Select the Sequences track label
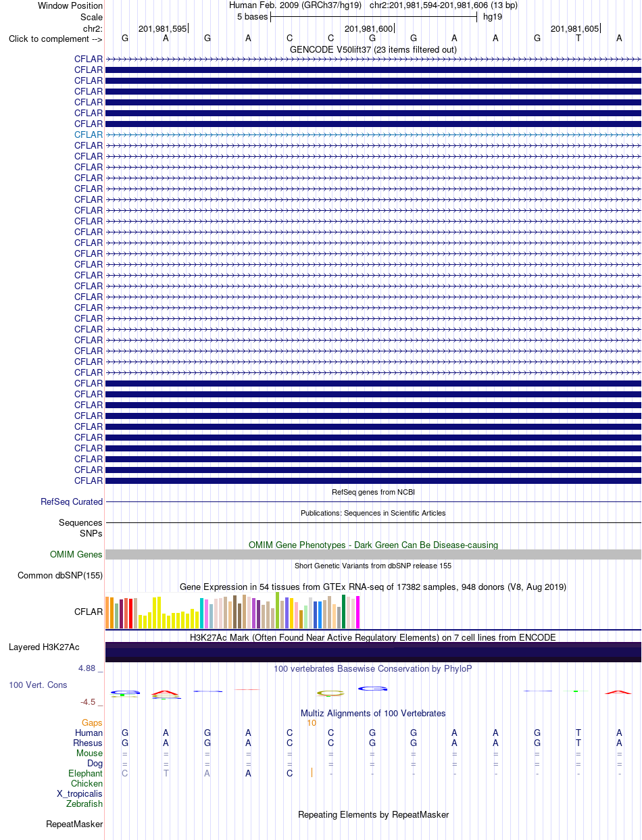This screenshot has height=840, width=642. tap(80, 522)
